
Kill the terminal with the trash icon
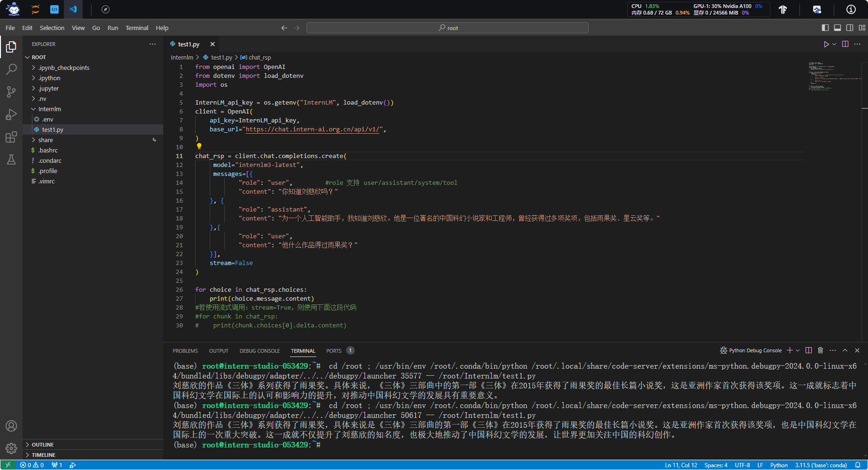tap(820, 350)
